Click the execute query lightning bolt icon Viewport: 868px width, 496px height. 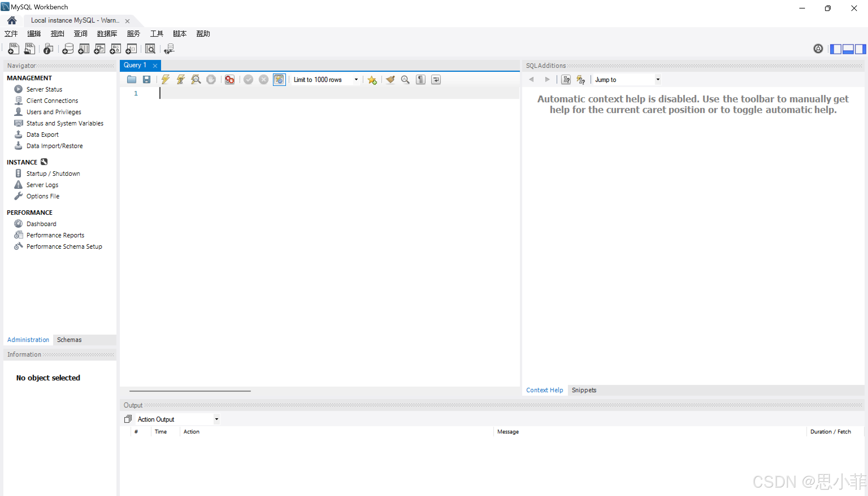tap(166, 79)
